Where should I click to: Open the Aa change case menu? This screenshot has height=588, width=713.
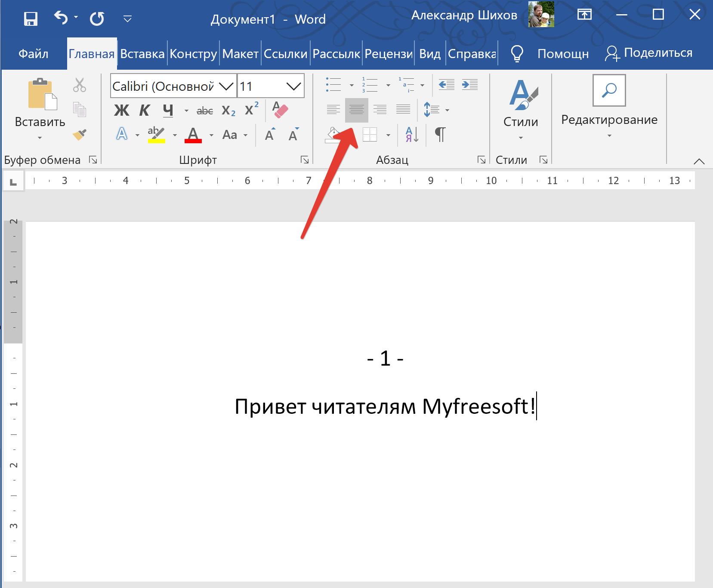coord(235,135)
